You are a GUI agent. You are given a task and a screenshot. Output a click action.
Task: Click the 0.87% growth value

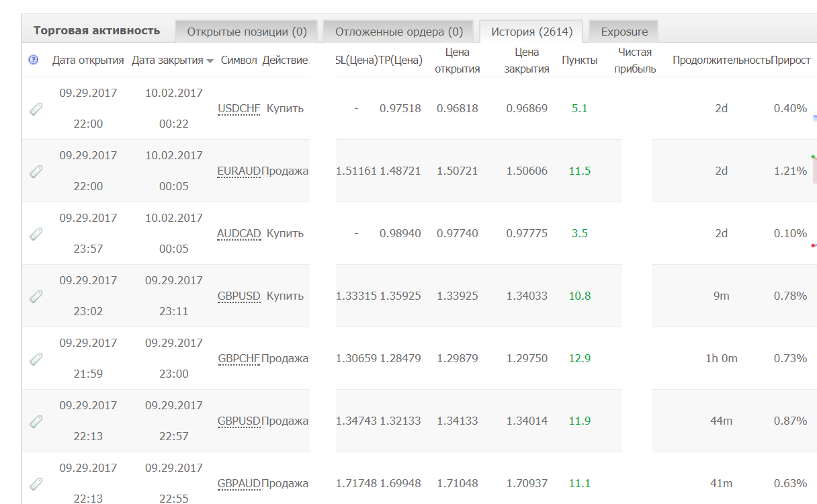pyautogui.click(x=791, y=421)
